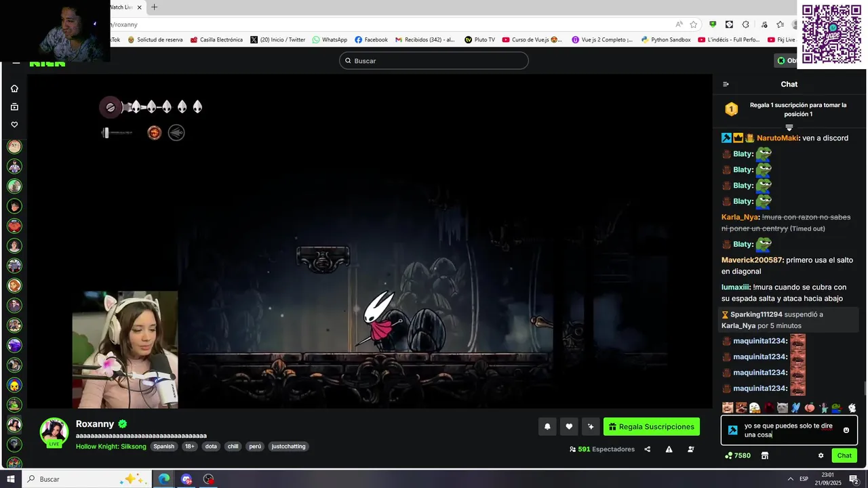Open chat settings gear
This screenshot has height=488, width=868.
click(821, 455)
